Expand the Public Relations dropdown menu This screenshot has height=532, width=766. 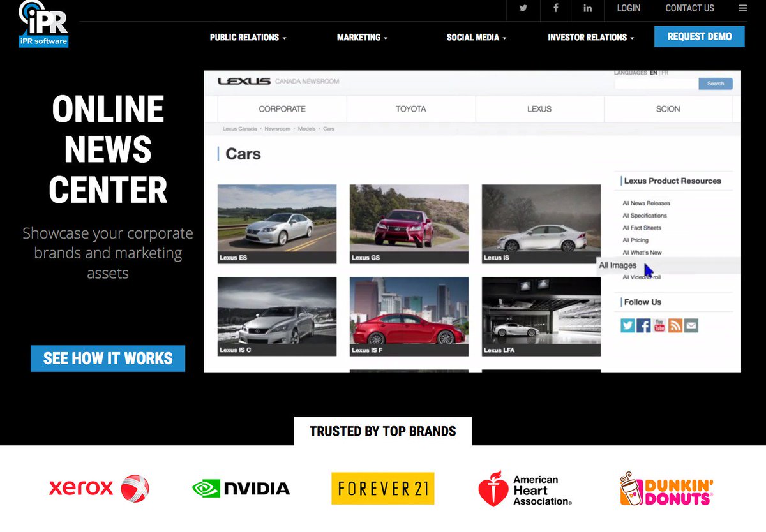pyautogui.click(x=248, y=38)
